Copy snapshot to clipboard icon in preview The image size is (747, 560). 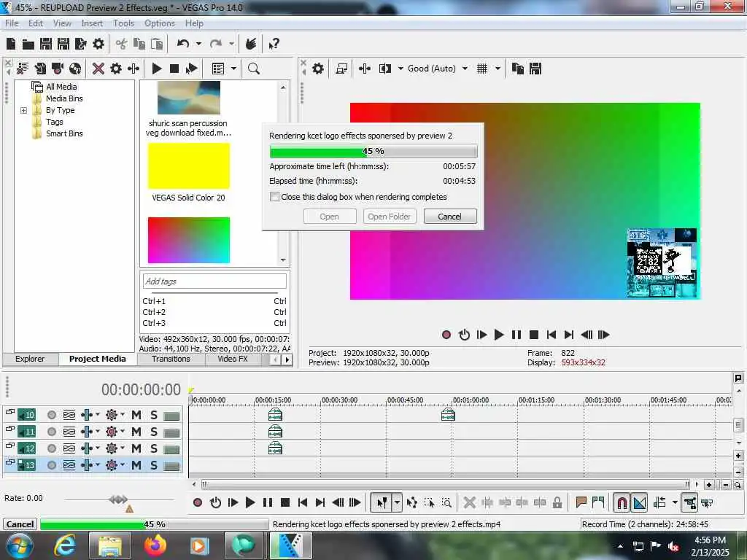(518, 69)
